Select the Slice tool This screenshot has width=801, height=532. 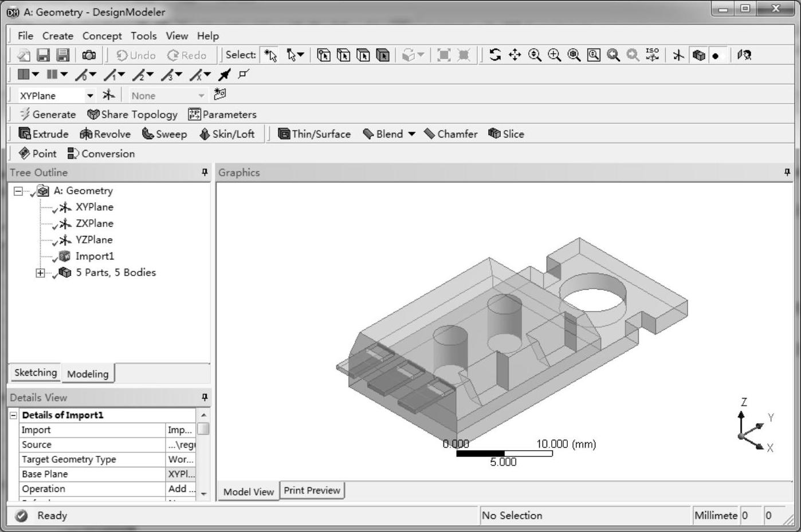pyautogui.click(x=506, y=134)
